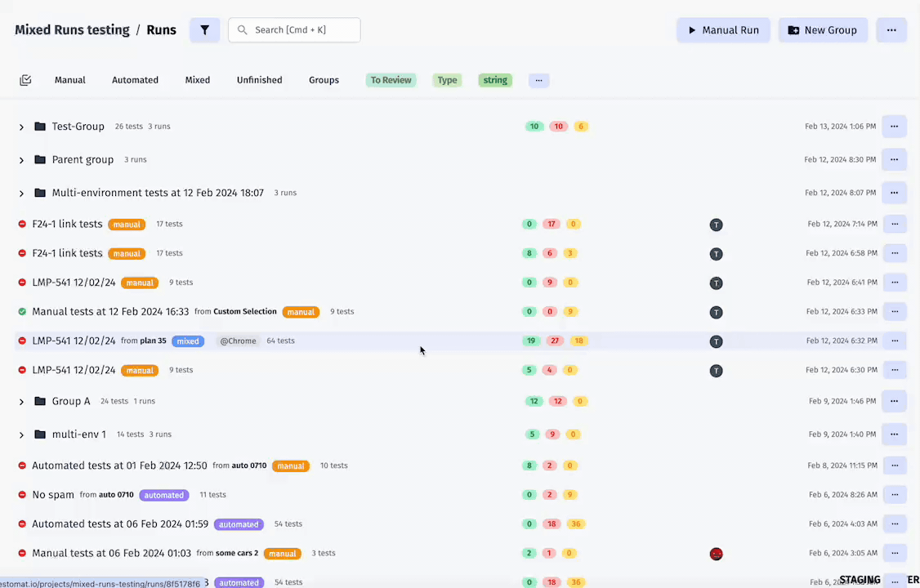920x588 pixels.
Task: Expand the Group A folder
Action: click(21, 402)
